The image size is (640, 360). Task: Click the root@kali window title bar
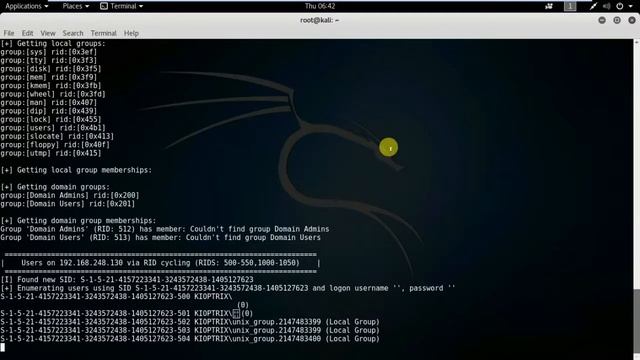point(320,20)
